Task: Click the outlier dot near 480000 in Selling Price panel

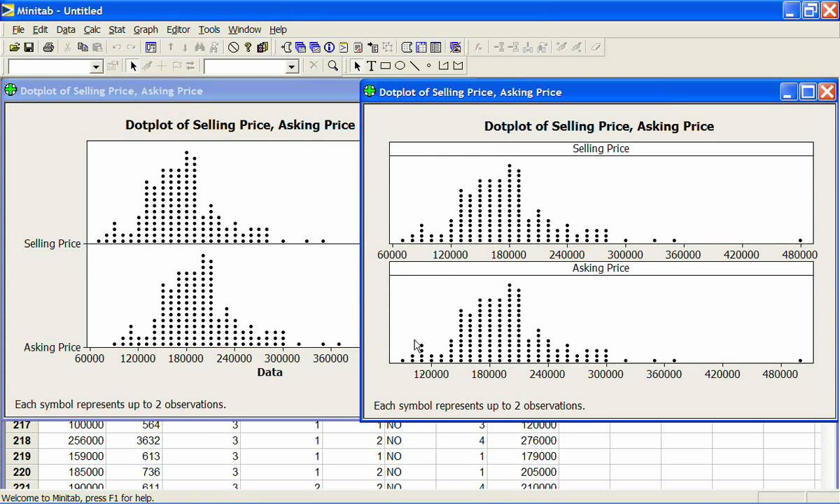Action: tap(800, 241)
